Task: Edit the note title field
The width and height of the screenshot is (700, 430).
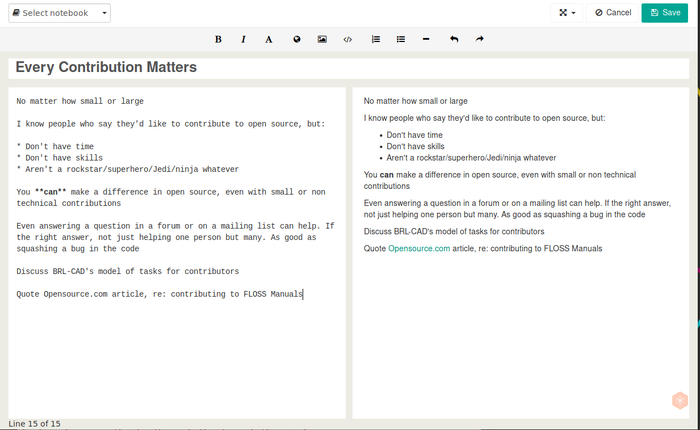Action: [x=349, y=67]
